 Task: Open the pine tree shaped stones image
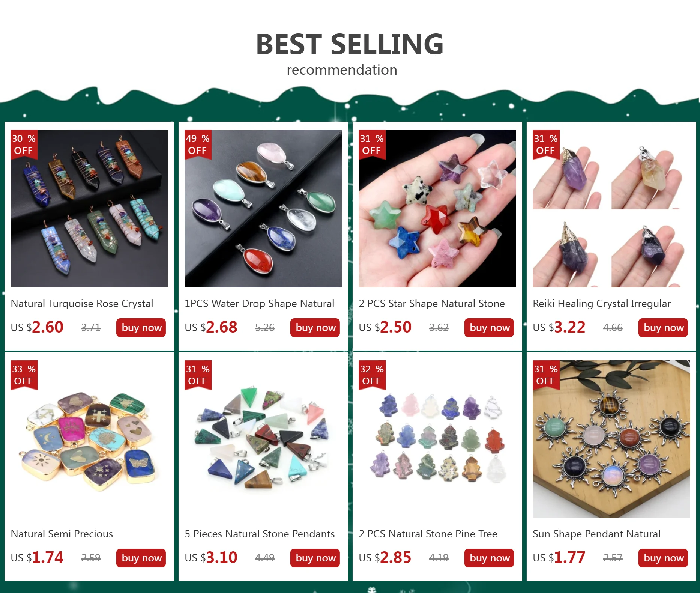pos(437,439)
